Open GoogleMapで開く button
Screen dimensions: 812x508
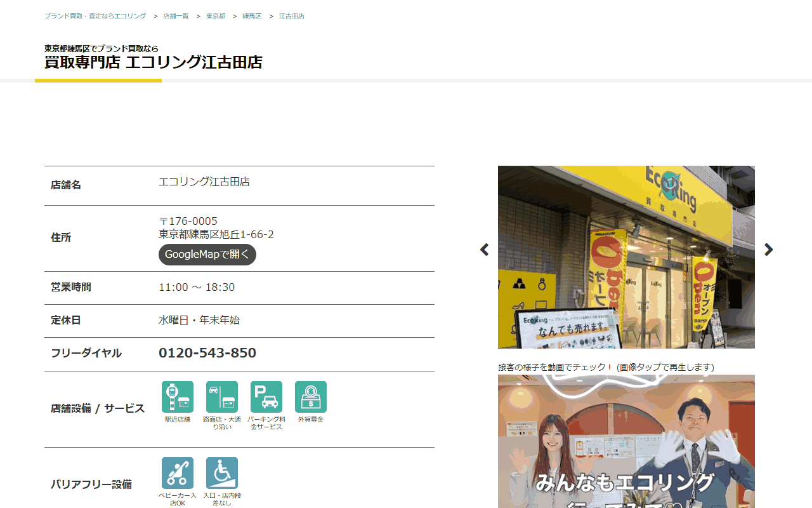[207, 255]
